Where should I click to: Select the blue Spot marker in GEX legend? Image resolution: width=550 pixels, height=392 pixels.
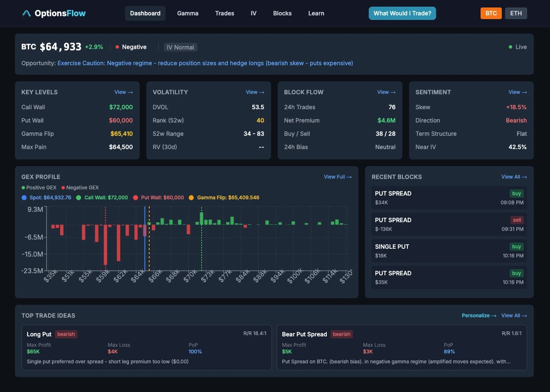(24, 198)
